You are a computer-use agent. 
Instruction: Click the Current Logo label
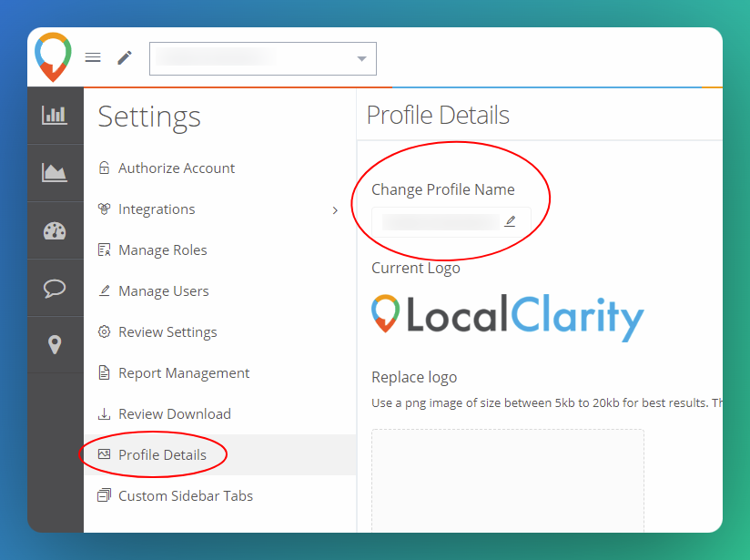pyautogui.click(x=416, y=268)
